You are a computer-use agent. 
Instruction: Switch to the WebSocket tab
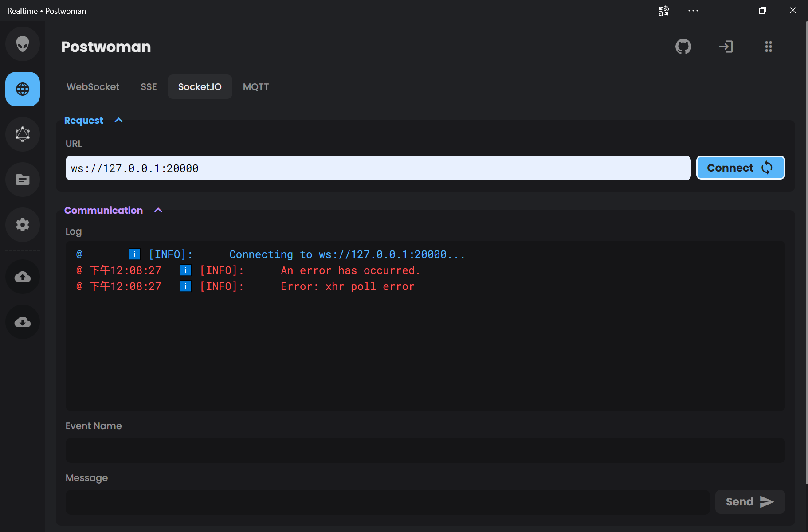(x=93, y=87)
